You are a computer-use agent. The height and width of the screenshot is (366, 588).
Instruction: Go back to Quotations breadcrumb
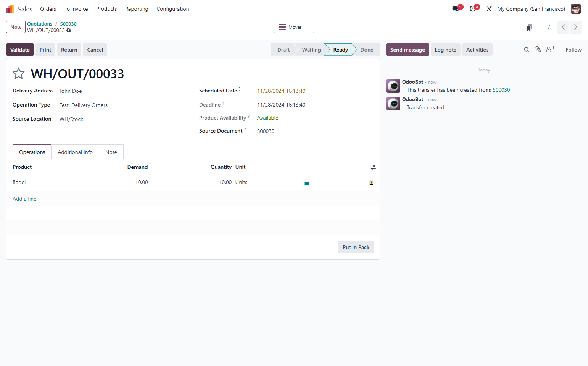tap(40, 24)
